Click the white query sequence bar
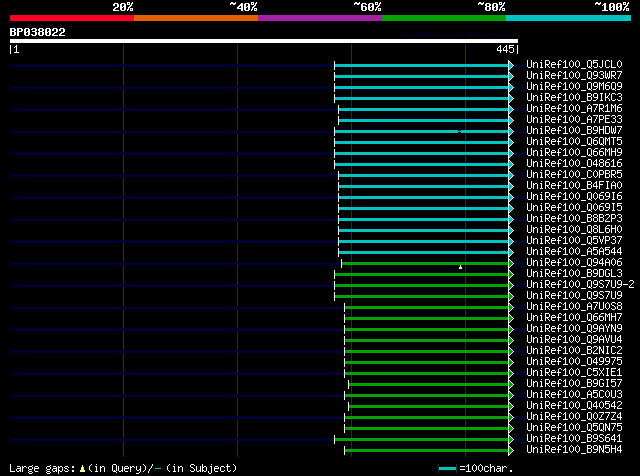 point(264,41)
